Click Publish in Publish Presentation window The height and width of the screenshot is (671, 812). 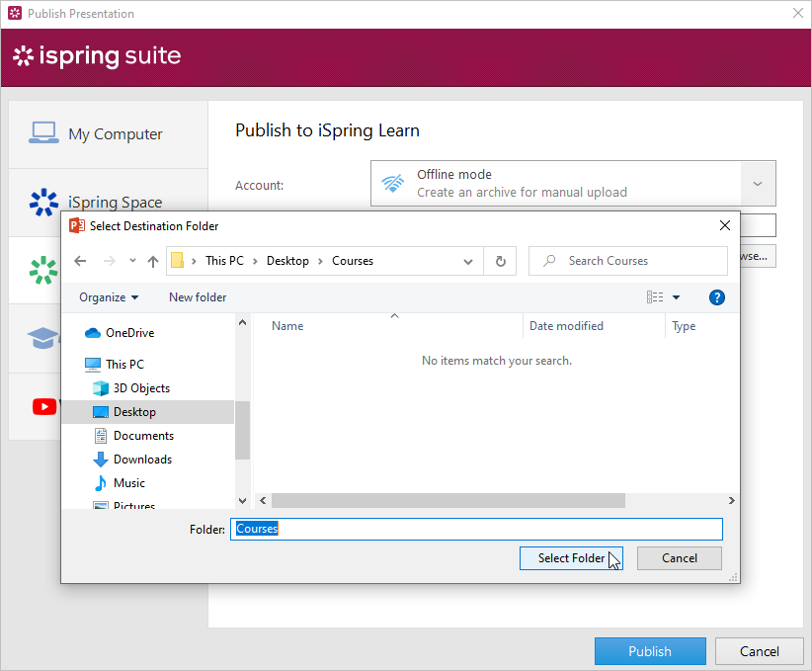(650, 651)
